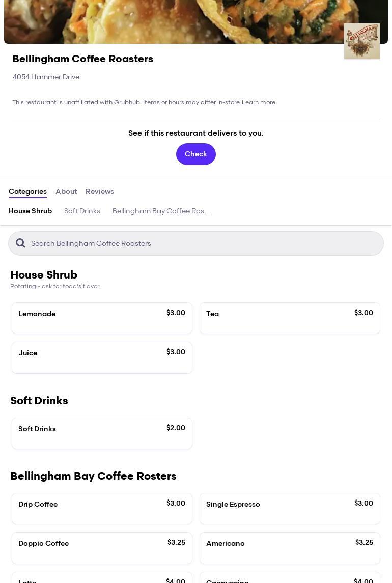Switch to the Reviews tab
Viewport: 392px width, 583px height.
[x=100, y=191]
